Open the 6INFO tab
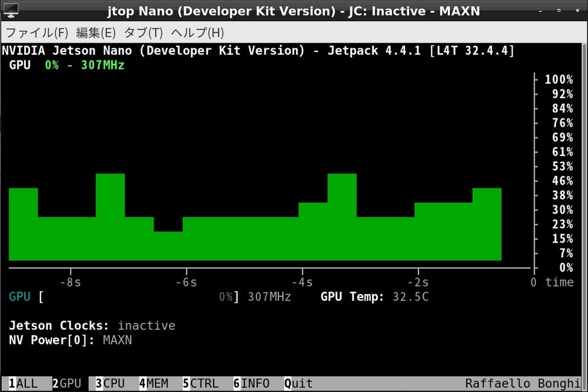The image size is (588, 392). [251, 384]
